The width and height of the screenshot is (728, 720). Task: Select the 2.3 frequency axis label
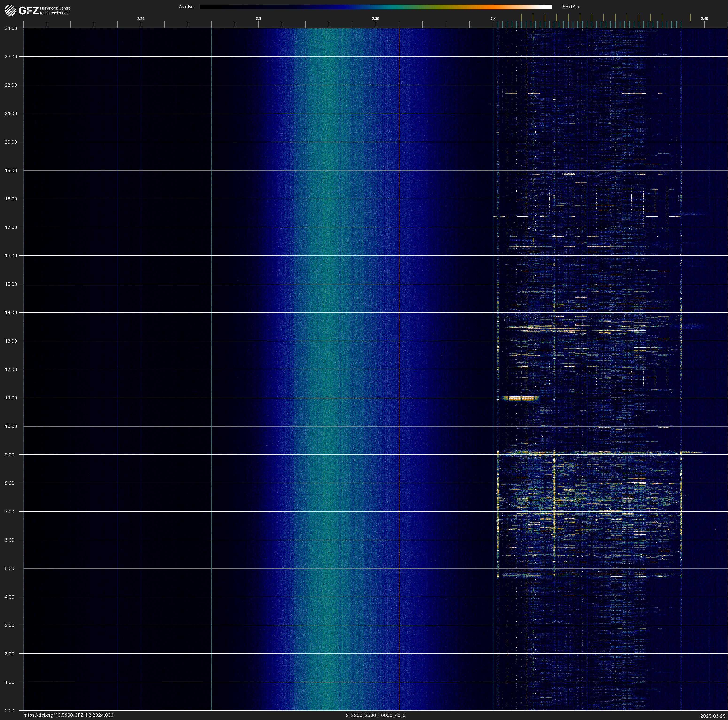pos(258,19)
